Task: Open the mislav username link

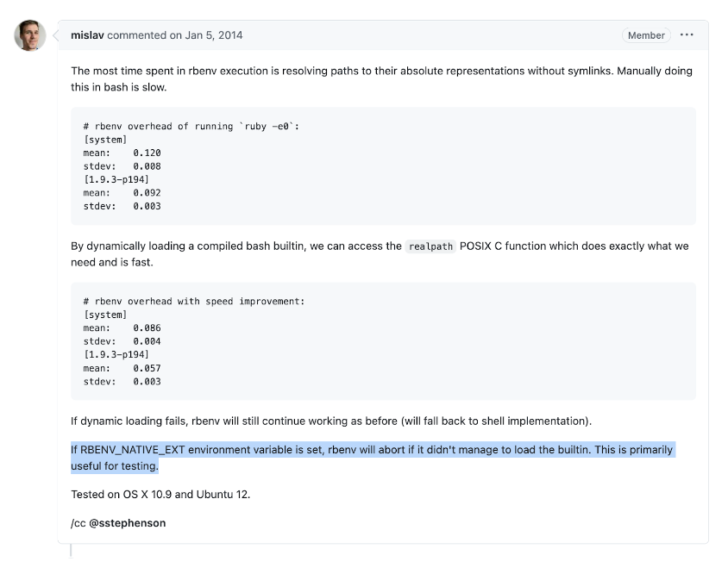Action: pos(87,35)
